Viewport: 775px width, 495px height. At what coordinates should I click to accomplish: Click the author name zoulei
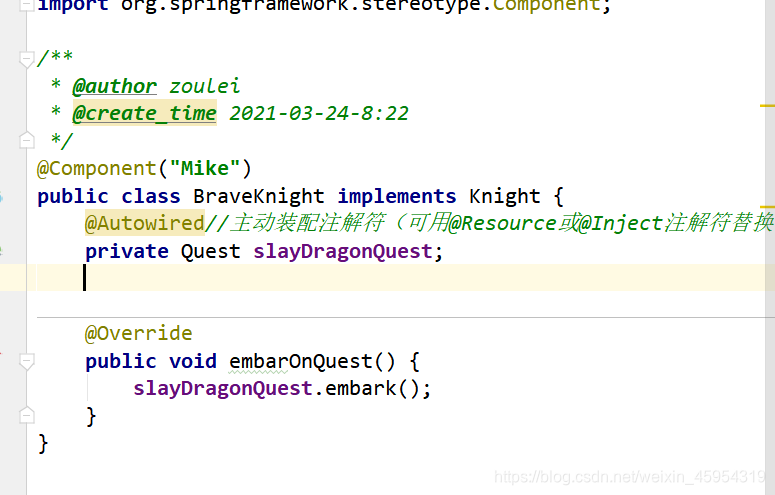click(205, 87)
